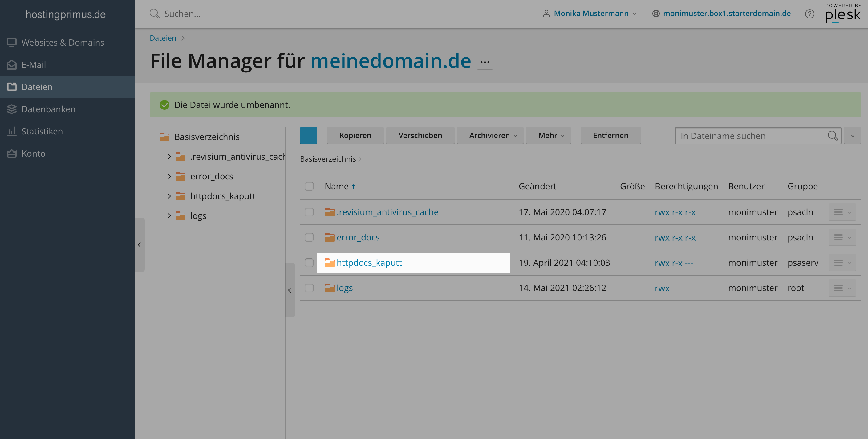The width and height of the screenshot is (868, 439).
Task: Click the error_docs folder icon in list
Action: 329,237
